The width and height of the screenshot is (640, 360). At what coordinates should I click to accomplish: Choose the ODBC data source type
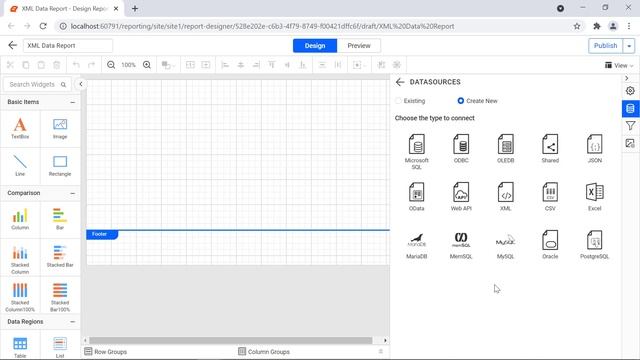click(461, 149)
